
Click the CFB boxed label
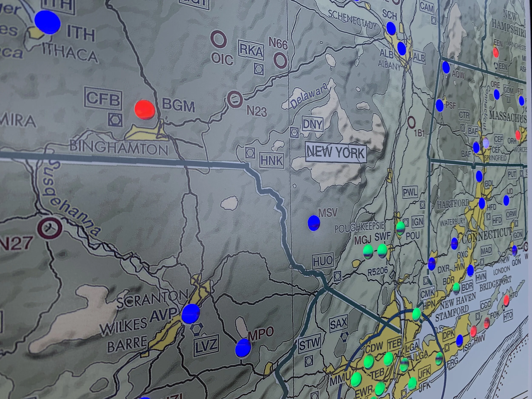pos(103,99)
